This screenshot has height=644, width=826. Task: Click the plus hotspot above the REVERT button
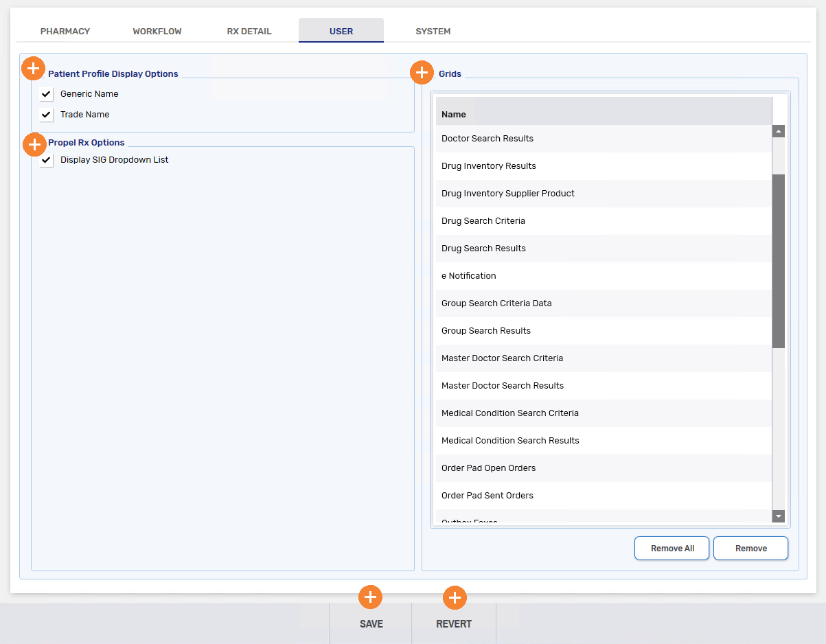coord(454,598)
